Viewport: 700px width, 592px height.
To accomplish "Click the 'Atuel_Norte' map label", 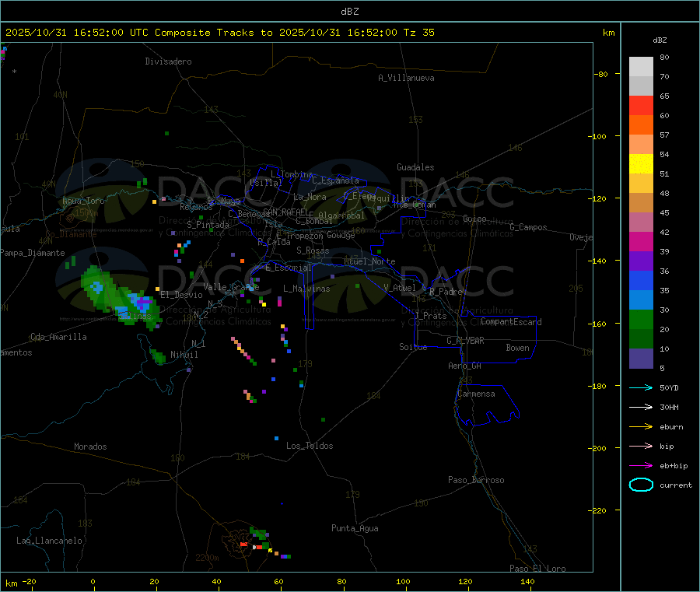I will [369, 261].
